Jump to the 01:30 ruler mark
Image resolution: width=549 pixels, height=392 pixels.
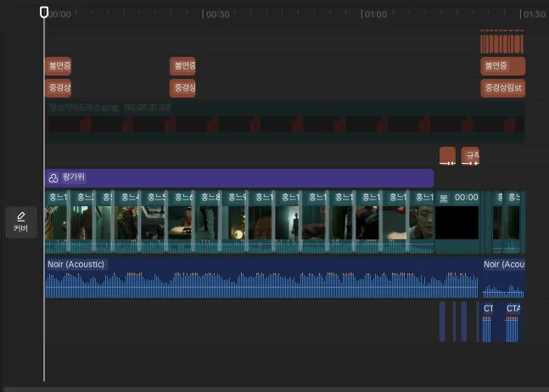535,14
